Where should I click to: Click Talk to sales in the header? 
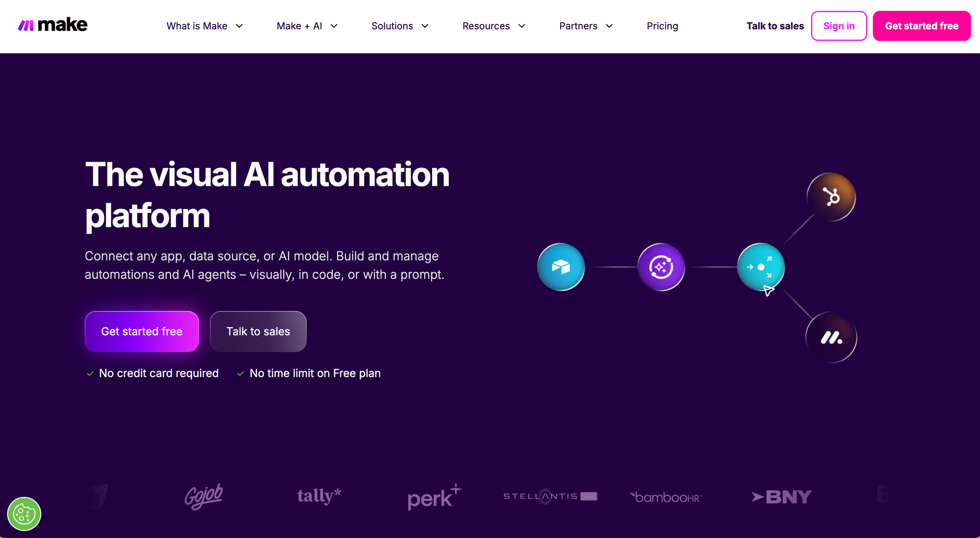click(x=775, y=26)
